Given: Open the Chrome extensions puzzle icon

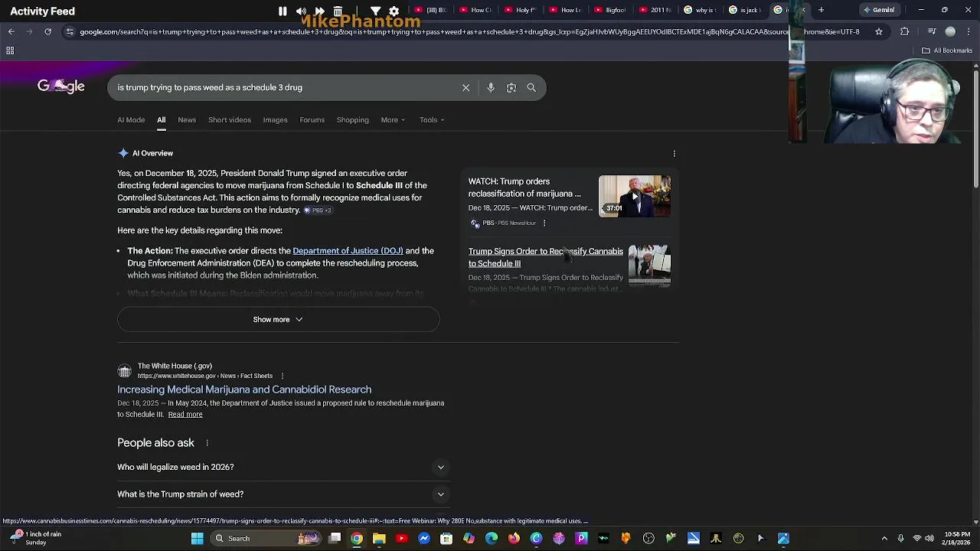Looking at the screenshot, I should [x=905, y=31].
